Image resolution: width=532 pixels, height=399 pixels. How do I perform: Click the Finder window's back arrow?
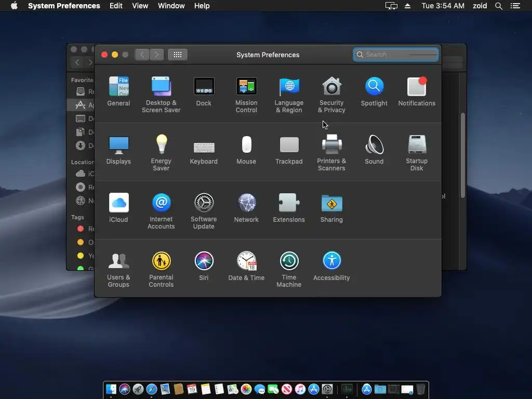(x=77, y=62)
